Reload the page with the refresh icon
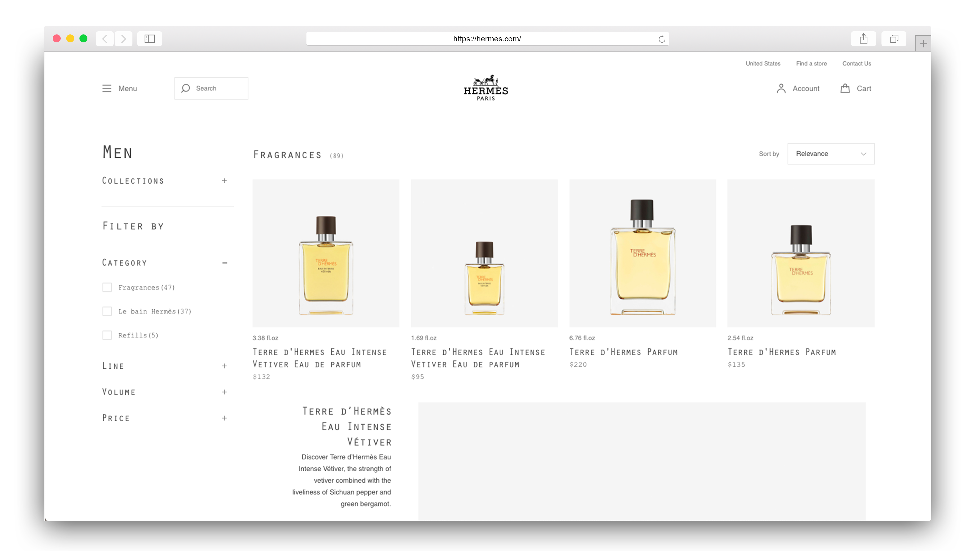Viewport: 980px width, 551px height. [662, 39]
